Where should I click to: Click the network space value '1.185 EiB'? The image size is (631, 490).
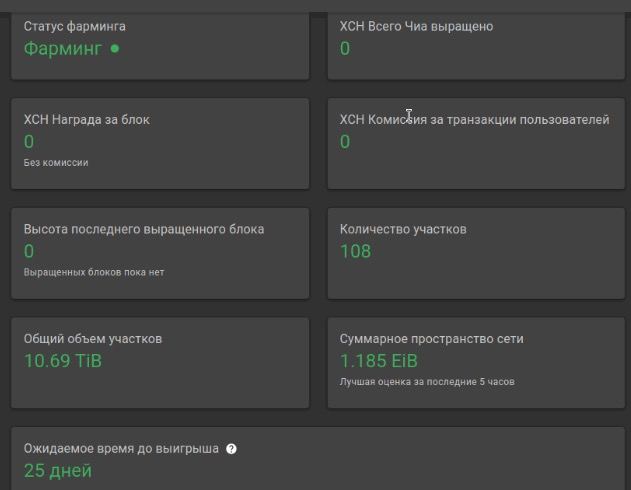pos(379,361)
